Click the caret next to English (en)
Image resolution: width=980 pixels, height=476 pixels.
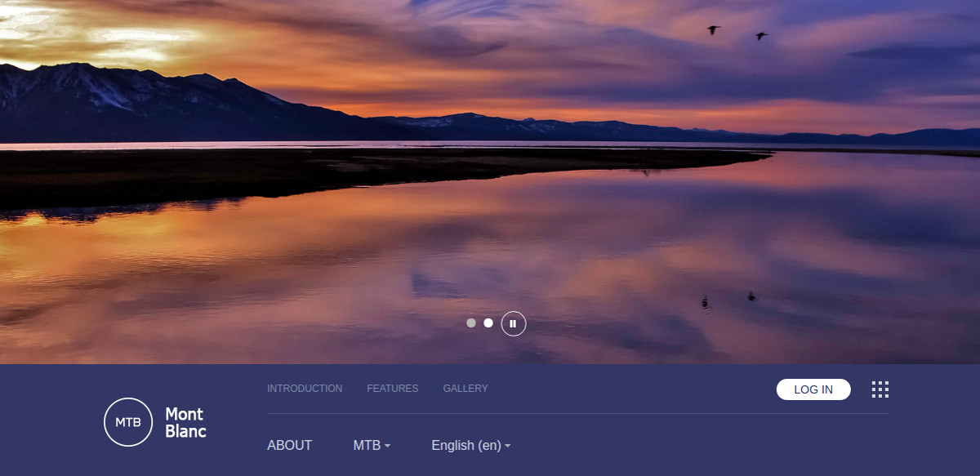tap(507, 446)
